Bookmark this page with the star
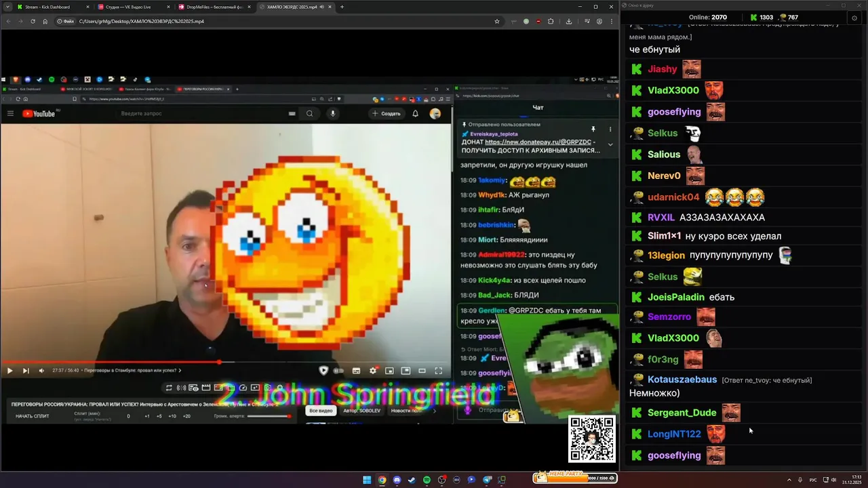Image resolution: width=868 pixels, height=488 pixels. [x=496, y=21]
